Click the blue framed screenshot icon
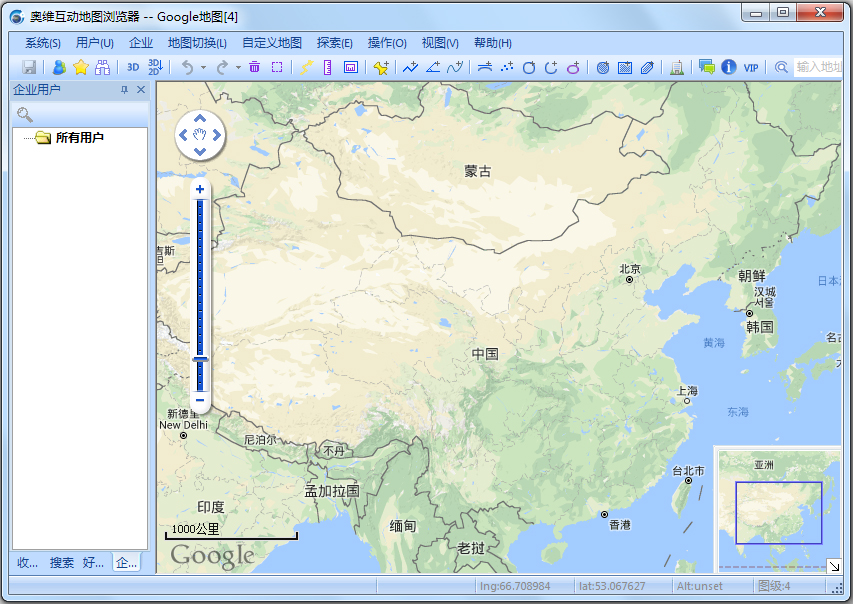The width and height of the screenshot is (853, 604). point(351,67)
